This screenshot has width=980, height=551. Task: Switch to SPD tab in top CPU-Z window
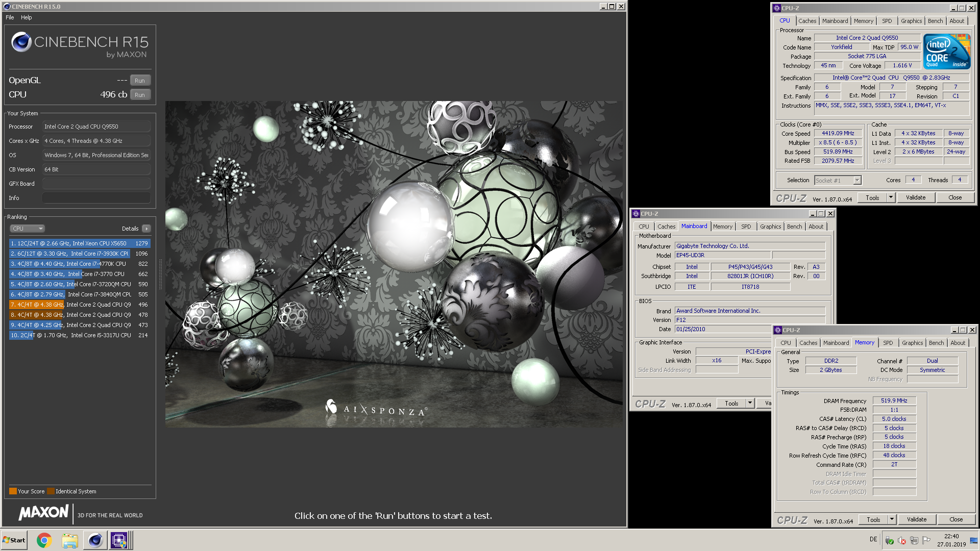(x=887, y=21)
